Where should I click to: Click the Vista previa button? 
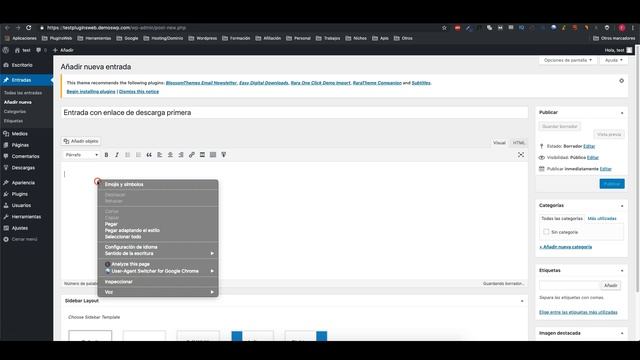tap(609, 134)
